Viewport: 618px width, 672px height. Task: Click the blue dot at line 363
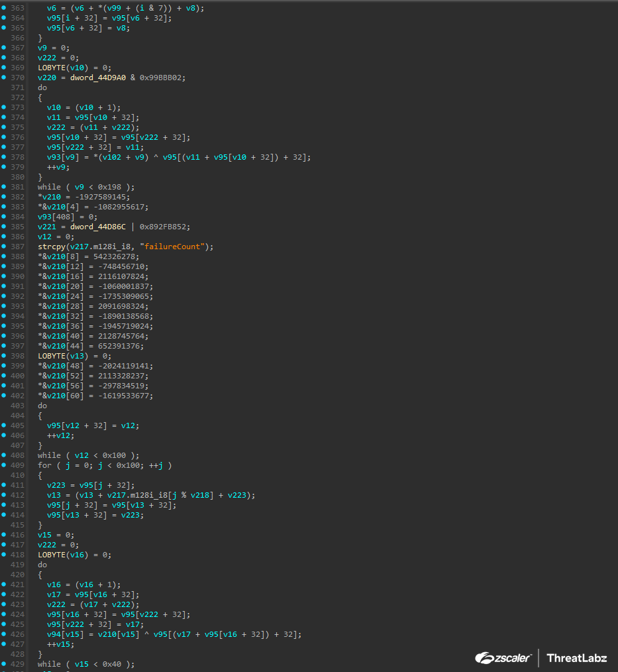point(4,8)
